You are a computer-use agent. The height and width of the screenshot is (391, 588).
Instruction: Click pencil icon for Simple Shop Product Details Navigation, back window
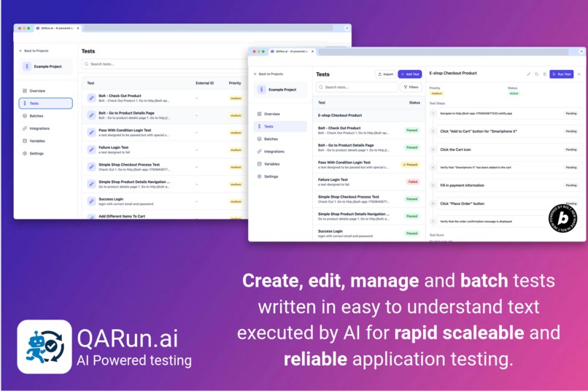[x=91, y=184]
